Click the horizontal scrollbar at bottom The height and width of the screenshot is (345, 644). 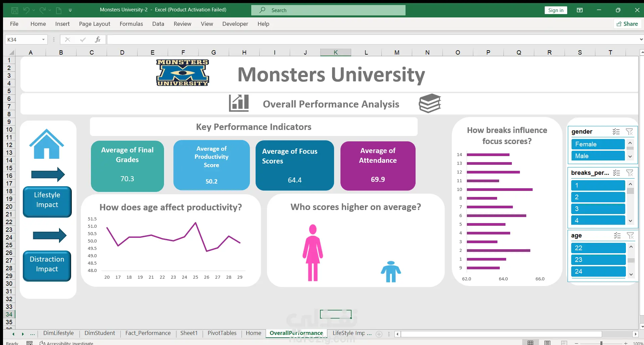tap(501, 334)
